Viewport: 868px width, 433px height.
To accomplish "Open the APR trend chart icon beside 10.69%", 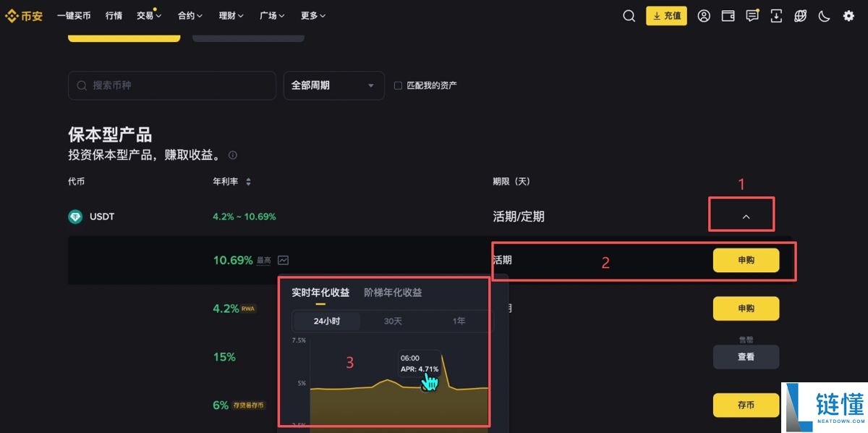I will point(282,260).
